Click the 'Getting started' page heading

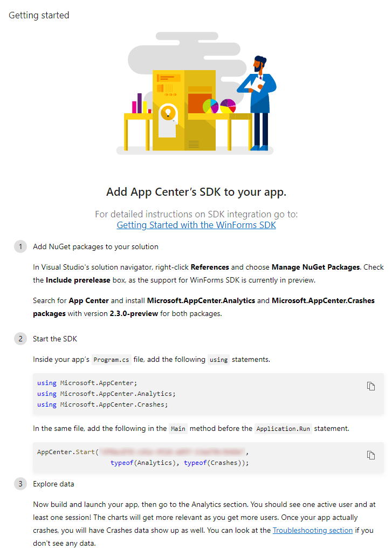point(39,16)
